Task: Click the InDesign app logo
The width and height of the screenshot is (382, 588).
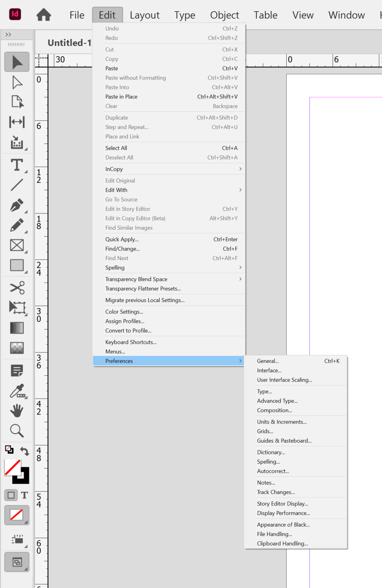Action: 15,14
